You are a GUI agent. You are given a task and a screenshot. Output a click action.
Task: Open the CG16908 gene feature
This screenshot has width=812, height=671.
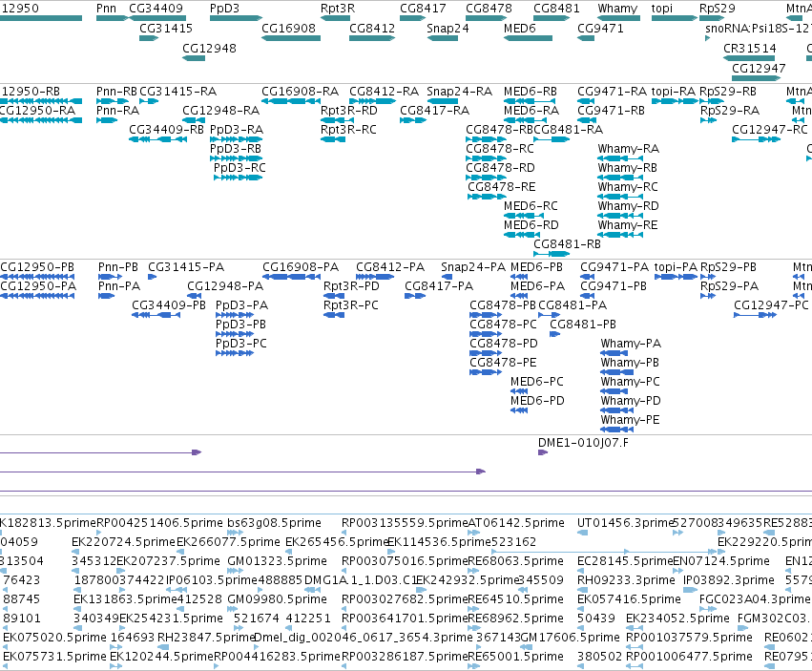[x=291, y=38]
